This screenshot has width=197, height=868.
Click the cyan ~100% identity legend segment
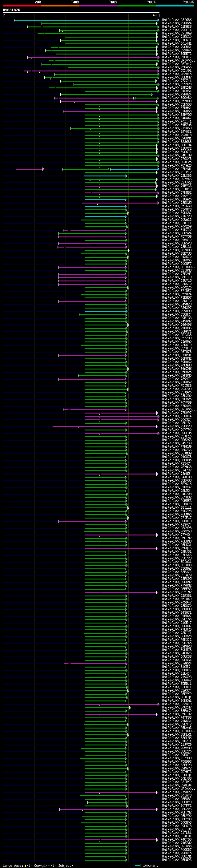(175, 6)
